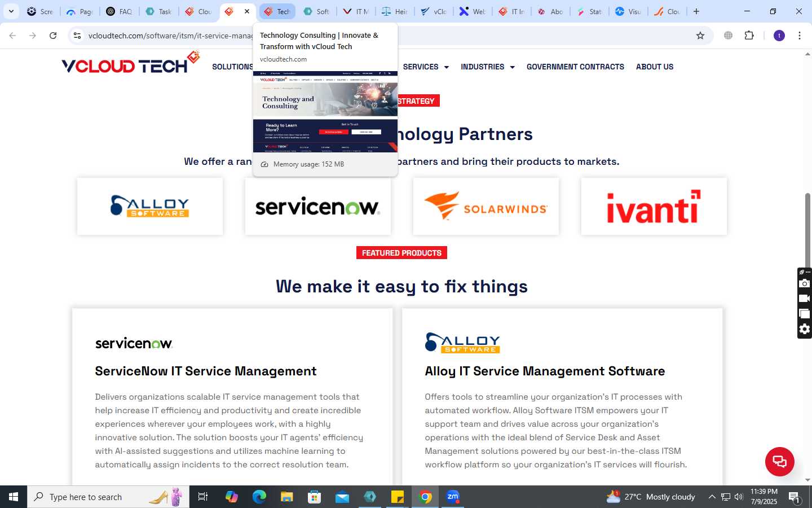Viewport: 812px width, 508px height.
Task: Click the tab preview thumbnail image
Action: (325, 112)
